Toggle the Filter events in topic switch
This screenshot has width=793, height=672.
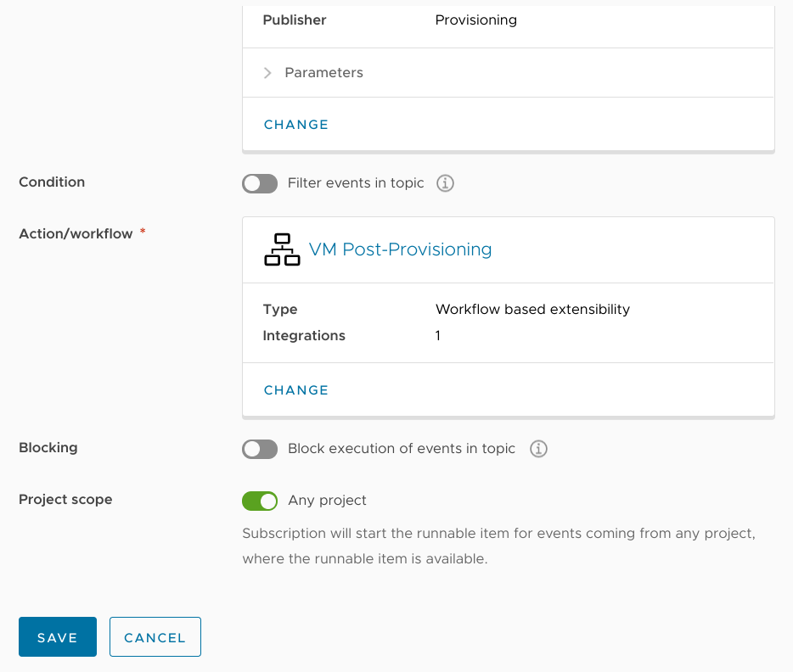tap(260, 183)
